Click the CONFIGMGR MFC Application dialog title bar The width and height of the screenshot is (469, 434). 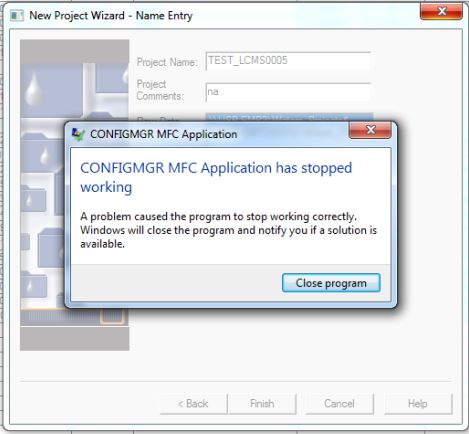click(207, 134)
